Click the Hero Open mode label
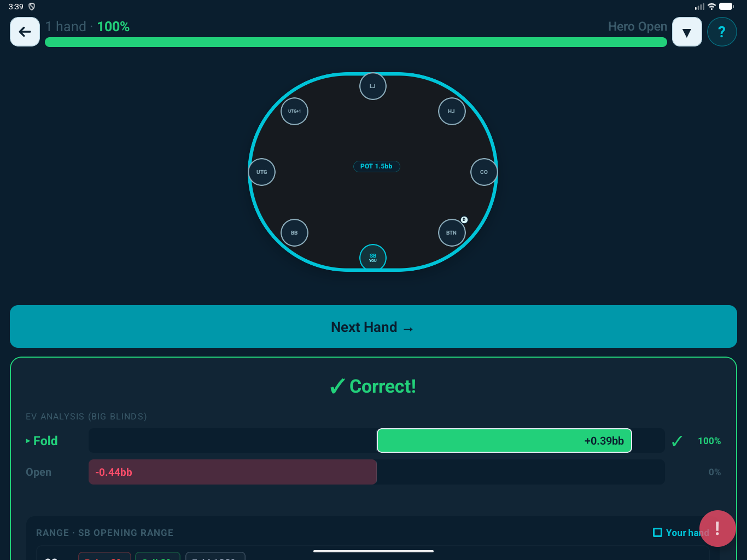 [637, 26]
